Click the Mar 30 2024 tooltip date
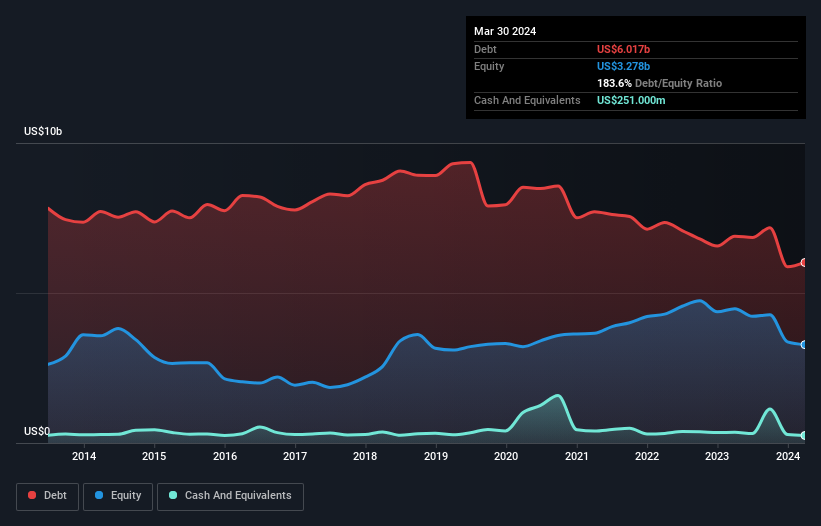821x526 pixels. point(505,31)
